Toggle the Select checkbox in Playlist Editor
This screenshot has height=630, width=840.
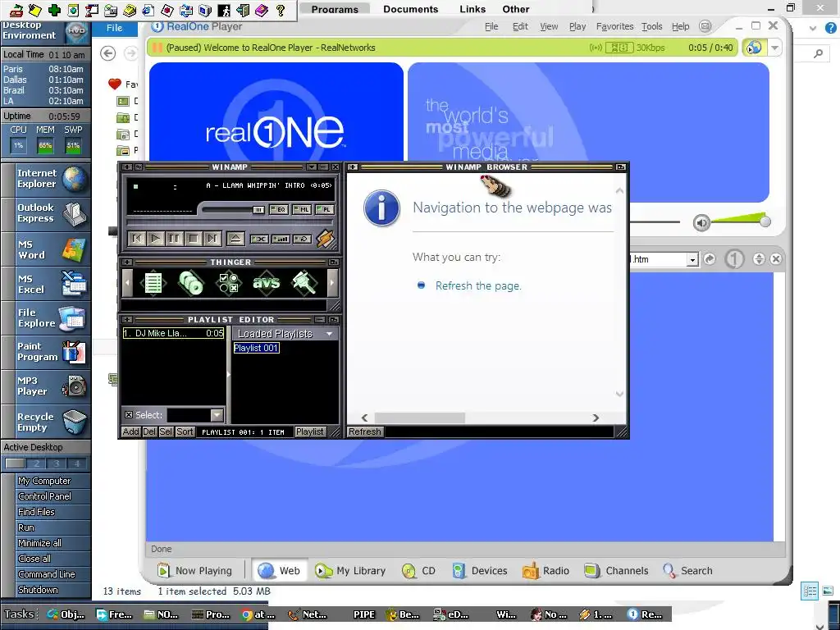(x=129, y=415)
